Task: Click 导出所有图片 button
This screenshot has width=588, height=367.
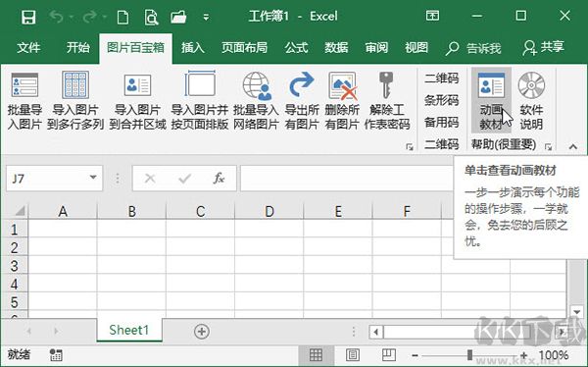Action: [302, 101]
